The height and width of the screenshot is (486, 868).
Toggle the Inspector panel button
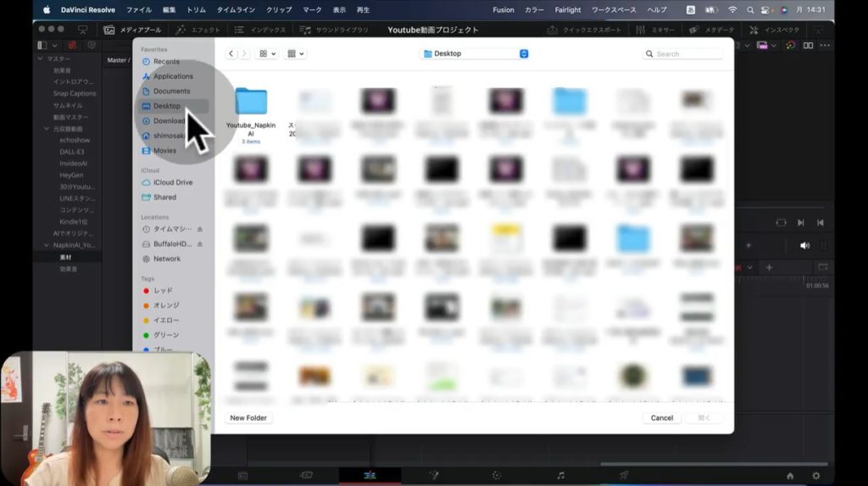[773, 30]
